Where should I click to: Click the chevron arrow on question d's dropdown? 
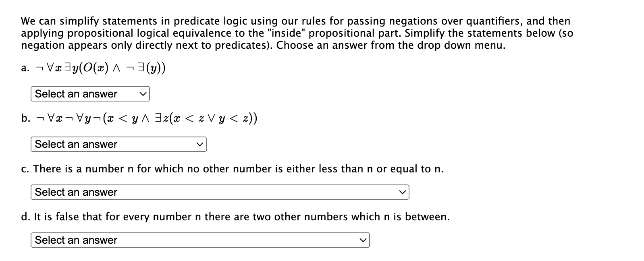(363, 240)
